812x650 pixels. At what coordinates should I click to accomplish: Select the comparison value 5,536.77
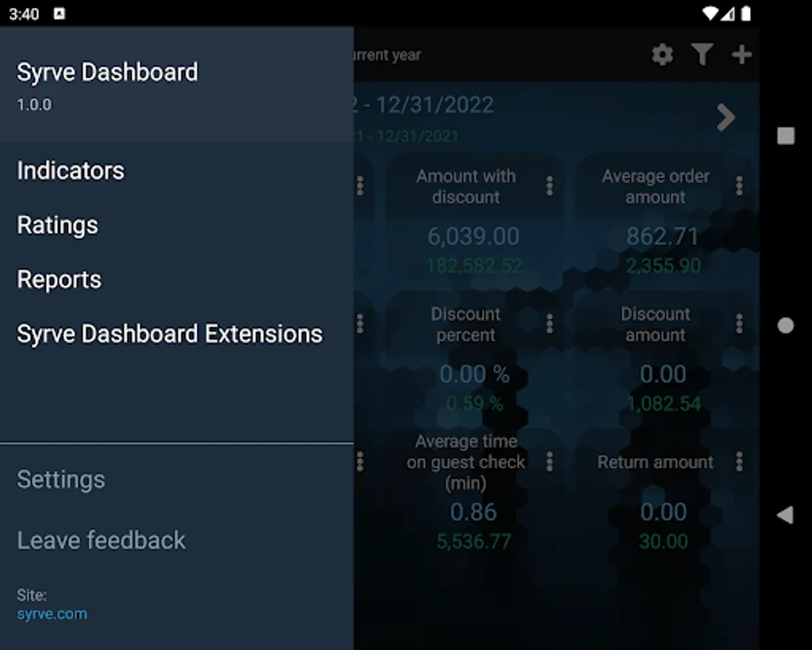click(x=474, y=542)
